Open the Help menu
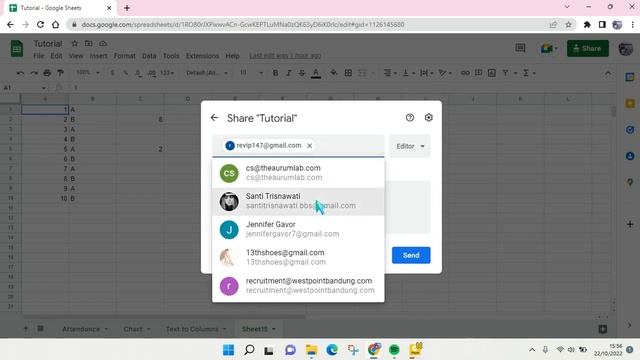Viewport: 640px width, 360px height. tap(233, 56)
